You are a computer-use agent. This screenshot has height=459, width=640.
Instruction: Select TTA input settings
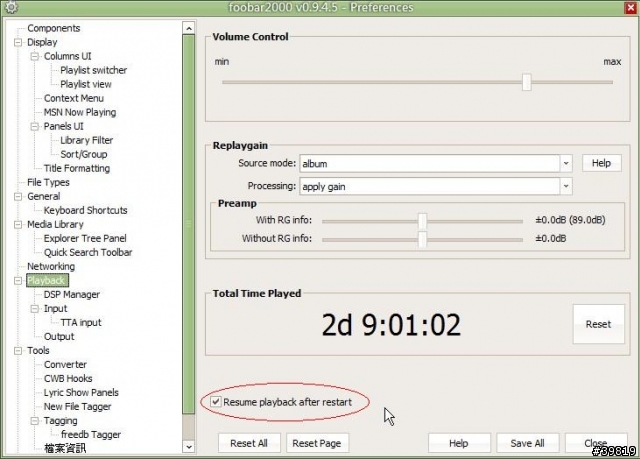pos(81,323)
